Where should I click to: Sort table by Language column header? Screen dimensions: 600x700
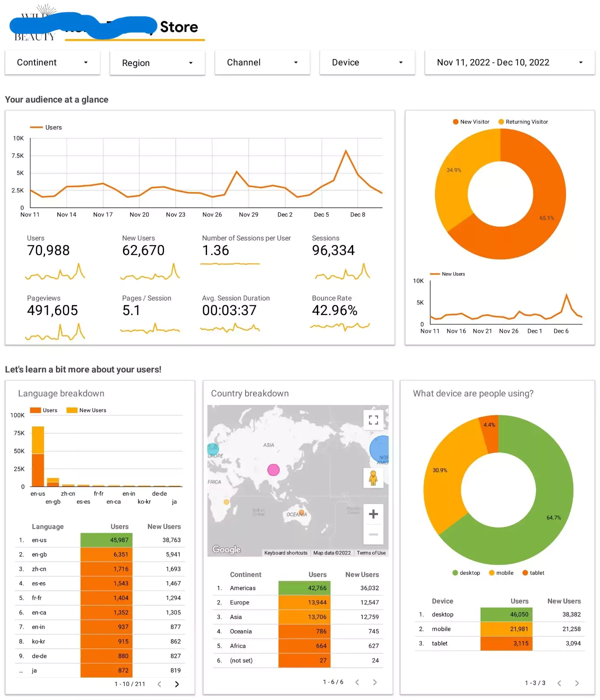[x=48, y=527]
